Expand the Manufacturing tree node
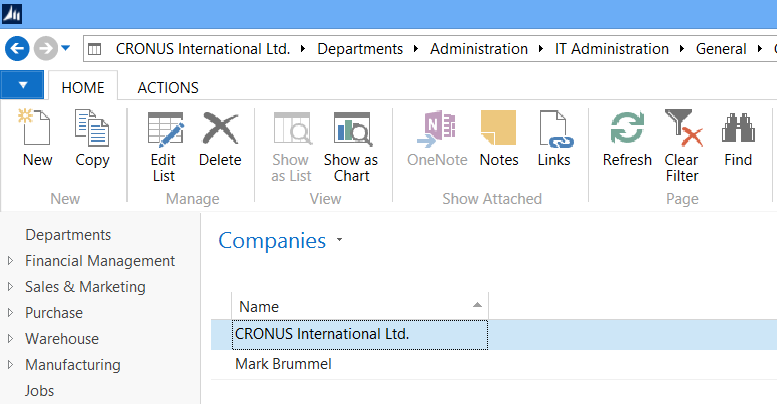This screenshot has width=777, height=404. coord(11,365)
